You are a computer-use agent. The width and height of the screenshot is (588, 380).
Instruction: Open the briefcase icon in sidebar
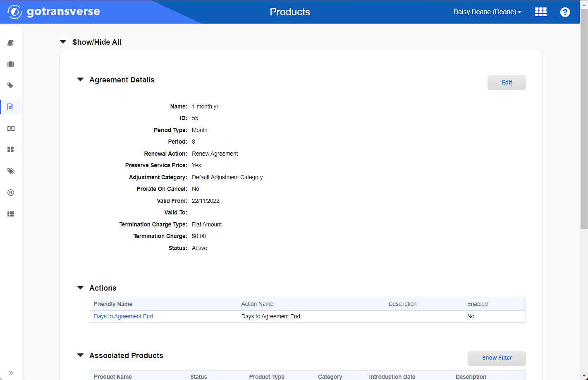pos(11,64)
